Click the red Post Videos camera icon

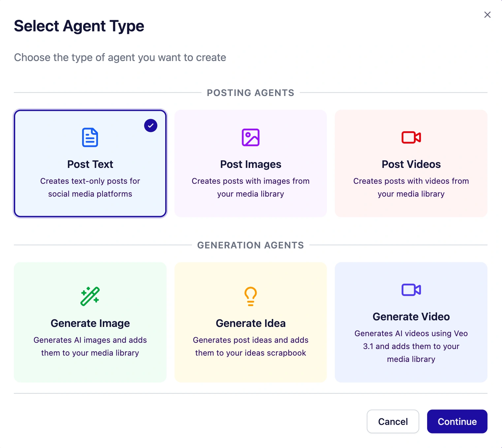click(411, 137)
